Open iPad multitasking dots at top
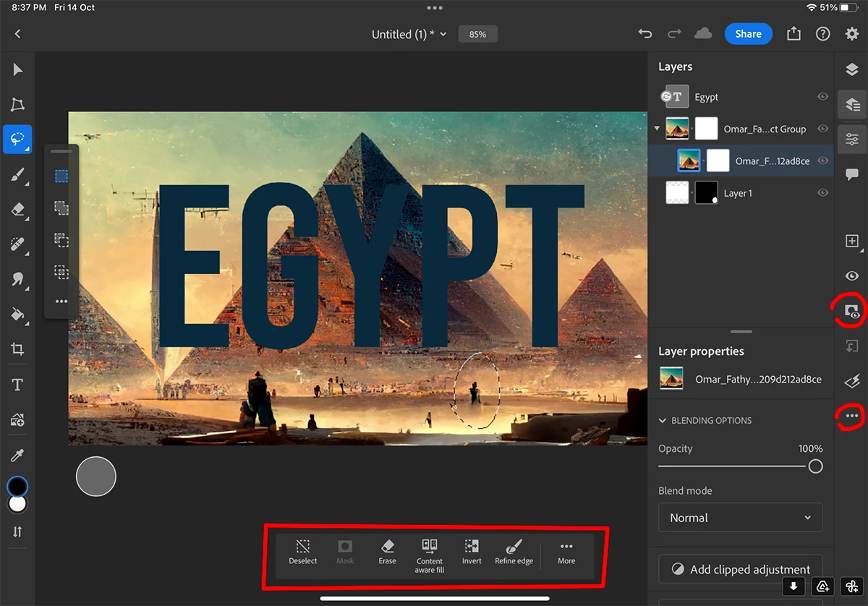The width and height of the screenshot is (868, 606). tap(434, 7)
